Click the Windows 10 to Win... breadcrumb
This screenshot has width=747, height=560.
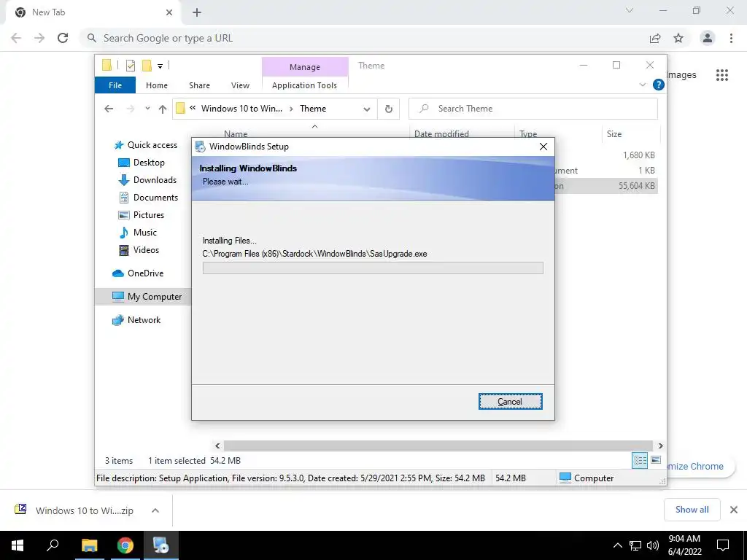pyautogui.click(x=241, y=109)
